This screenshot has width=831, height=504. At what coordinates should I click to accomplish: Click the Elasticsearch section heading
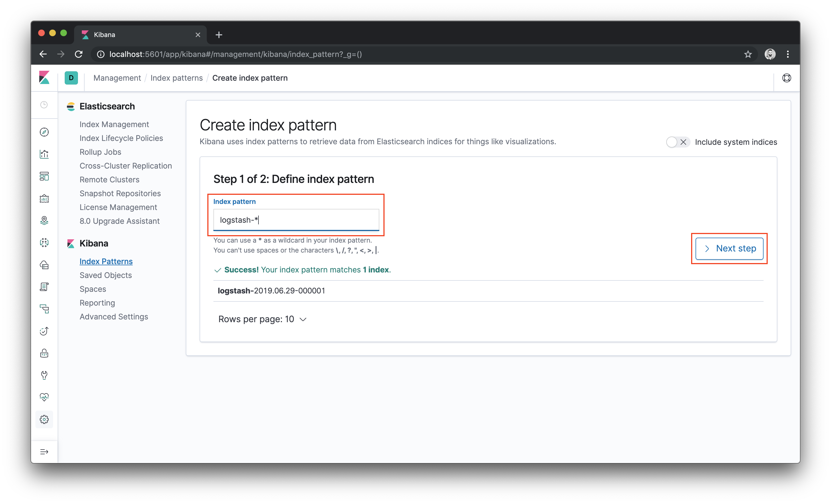coord(107,106)
